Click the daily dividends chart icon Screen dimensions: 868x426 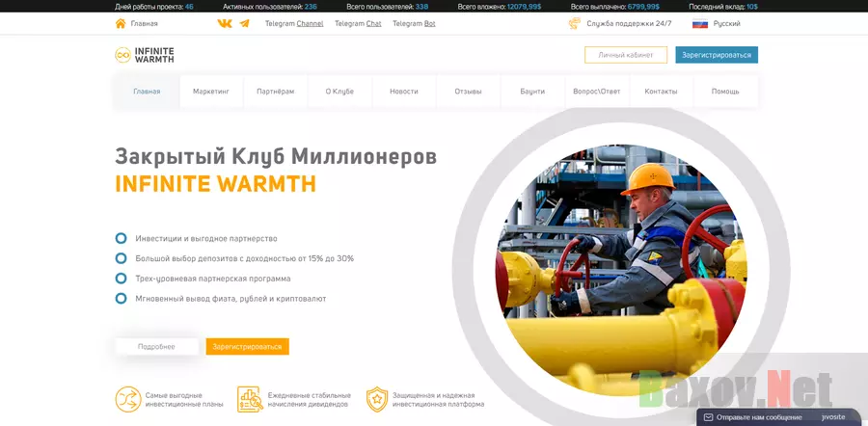[250, 399]
